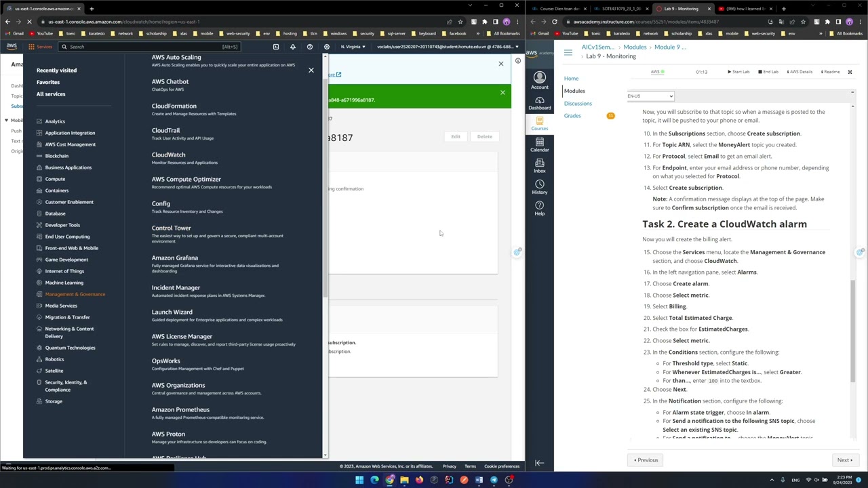
Task: Open Cookie preferences in the console footer
Action: (x=502, y=466)
